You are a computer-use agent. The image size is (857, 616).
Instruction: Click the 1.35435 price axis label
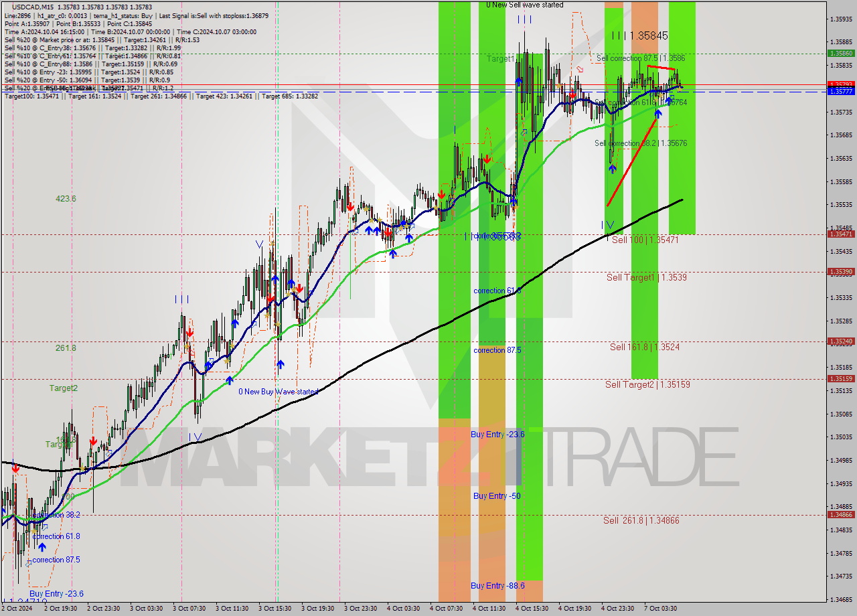point(841,251)
